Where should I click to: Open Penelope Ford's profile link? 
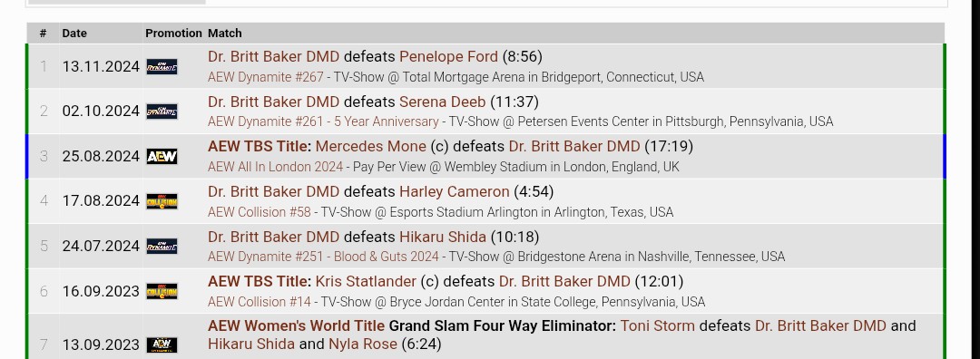[x=449, y=57]
